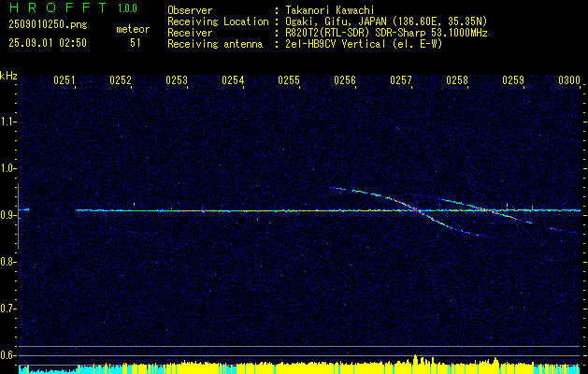
Task: Click time axis marker 0257
Action: [x=401, y=80]
